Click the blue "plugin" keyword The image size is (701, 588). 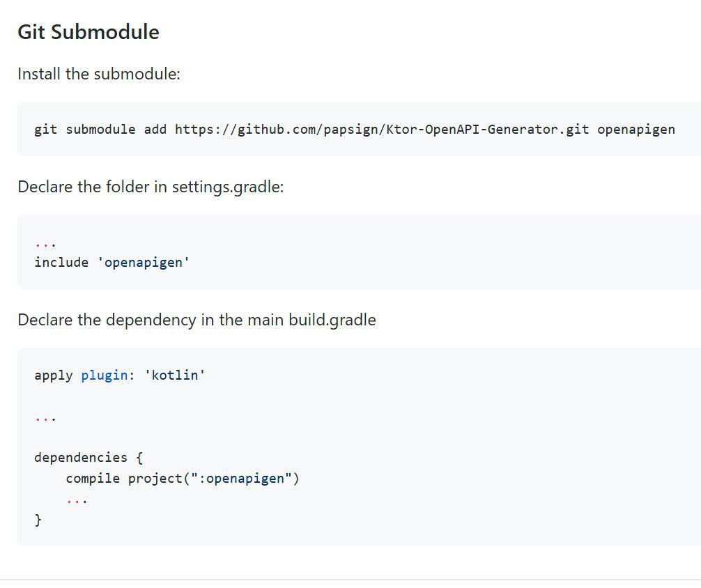tap(104, 375)
